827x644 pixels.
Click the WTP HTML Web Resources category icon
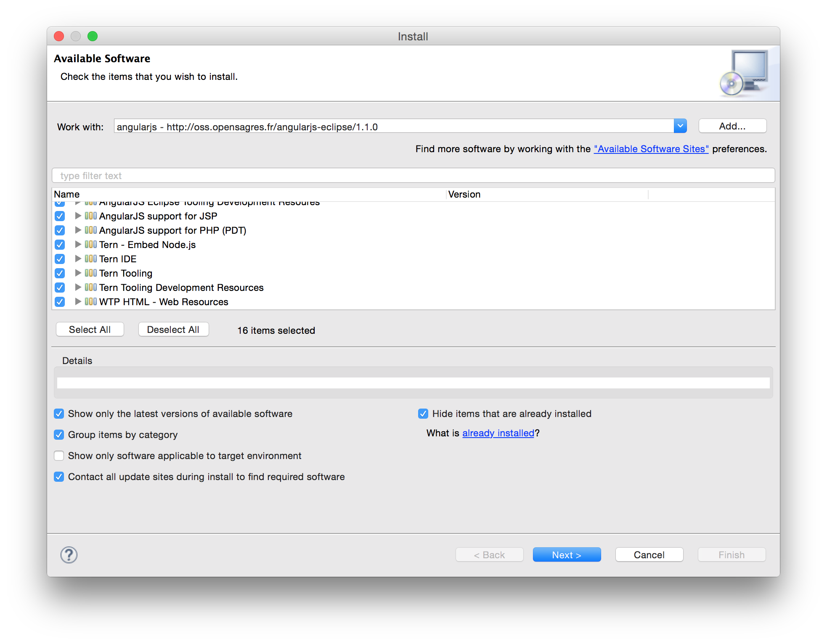(90, 301)
